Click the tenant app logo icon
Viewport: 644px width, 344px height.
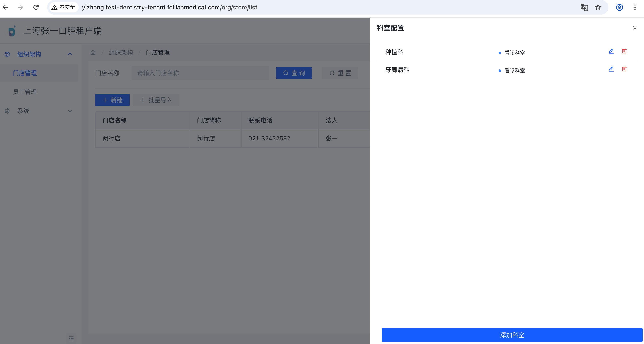click(12, 31)
